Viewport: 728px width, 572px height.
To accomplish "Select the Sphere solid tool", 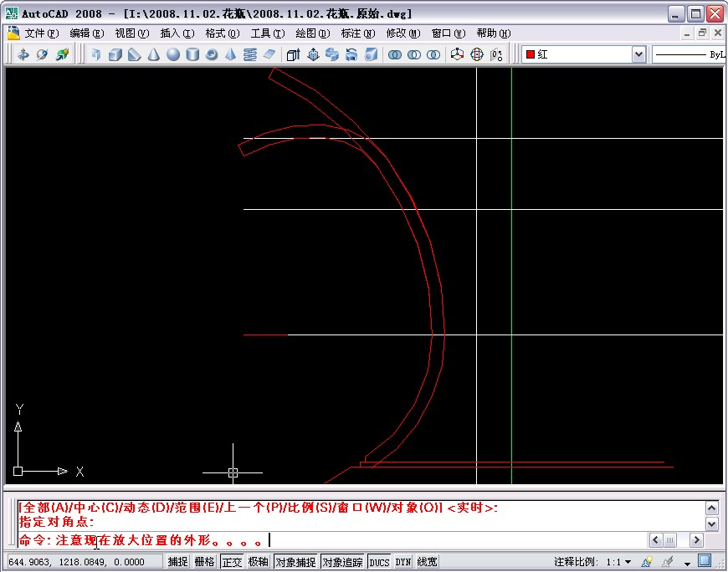I will [173, 54].
